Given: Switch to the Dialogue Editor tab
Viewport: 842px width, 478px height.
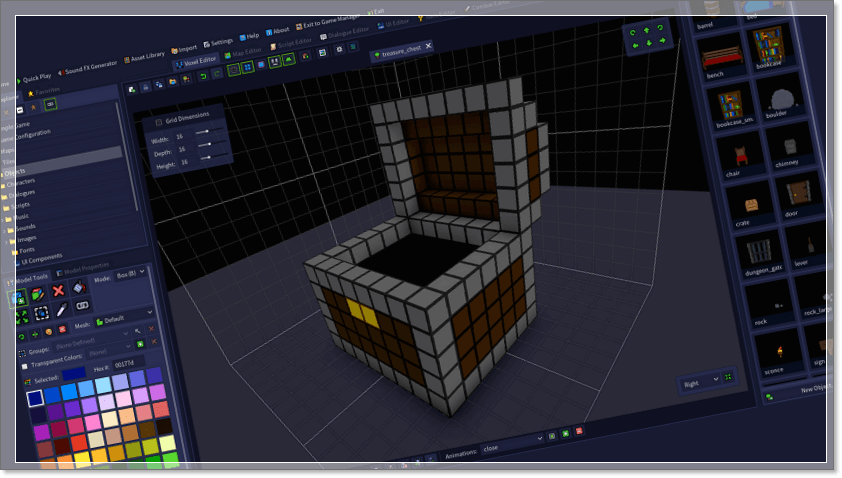Looking at the screenshot, I should coord(345,33).
